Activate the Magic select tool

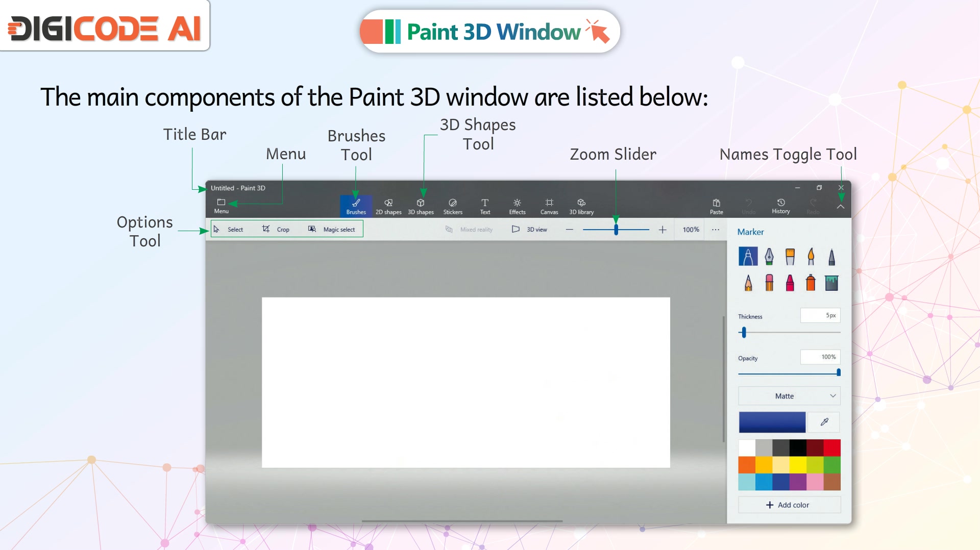332,229
